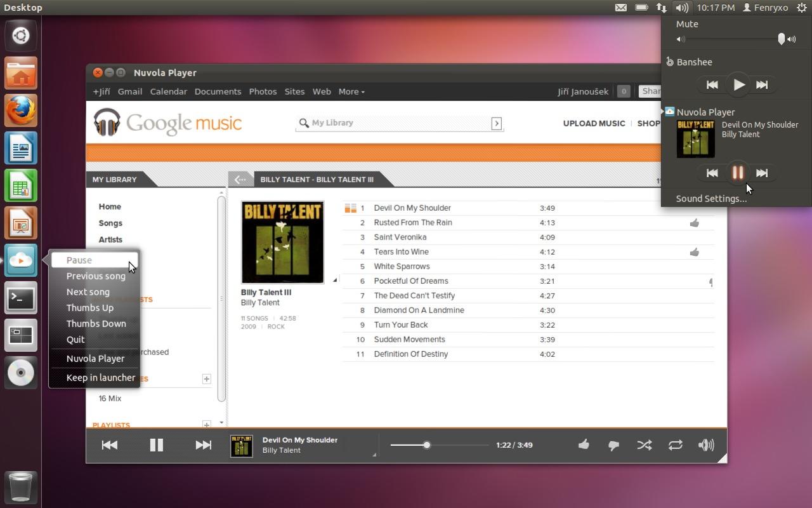This screenshot has width=812, height=508.
Task: Toggle repeat playback mode
Action: 675,445
